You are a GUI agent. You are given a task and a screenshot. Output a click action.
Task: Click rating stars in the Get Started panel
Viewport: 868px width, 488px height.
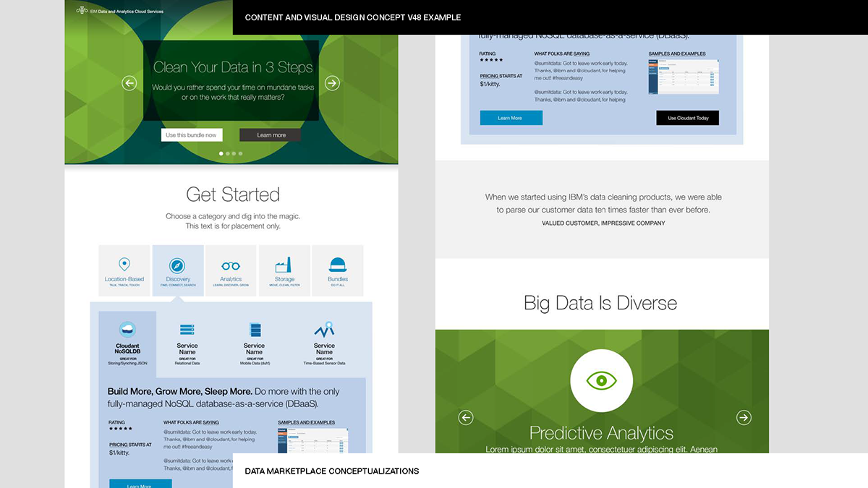pos(120,429)
